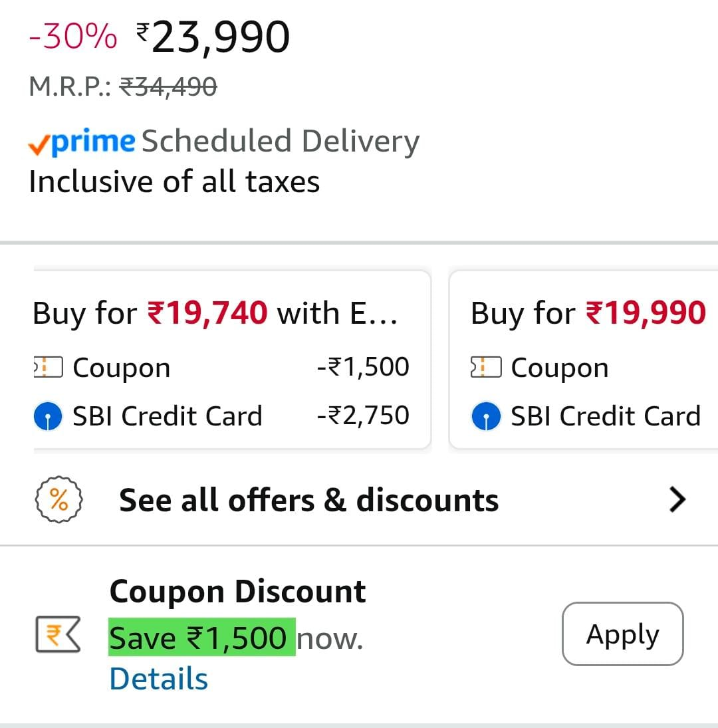Click SBI logo in first offer card
Screen dimensions: 718x728
48,417
